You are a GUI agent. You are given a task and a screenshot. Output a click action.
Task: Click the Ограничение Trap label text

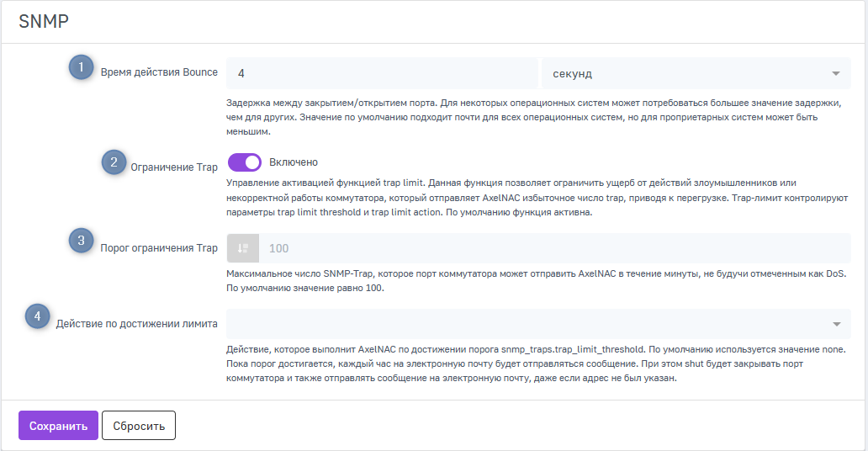(174, 167)
